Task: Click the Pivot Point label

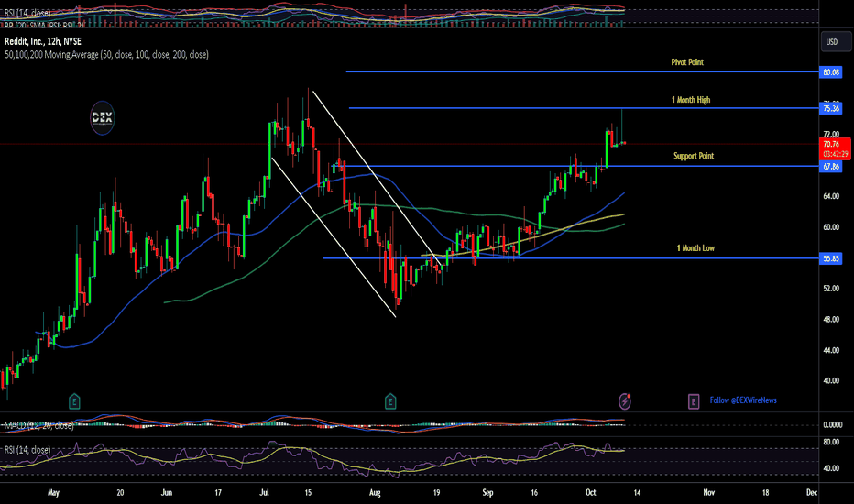Action: 687,62
